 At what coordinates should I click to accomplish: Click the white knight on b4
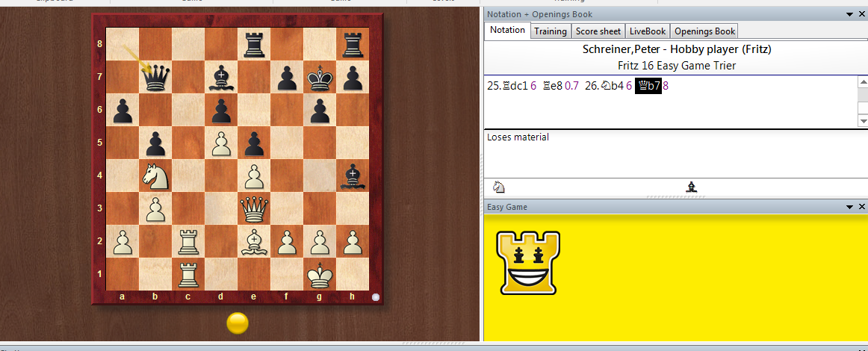click(x=155, y=176)
